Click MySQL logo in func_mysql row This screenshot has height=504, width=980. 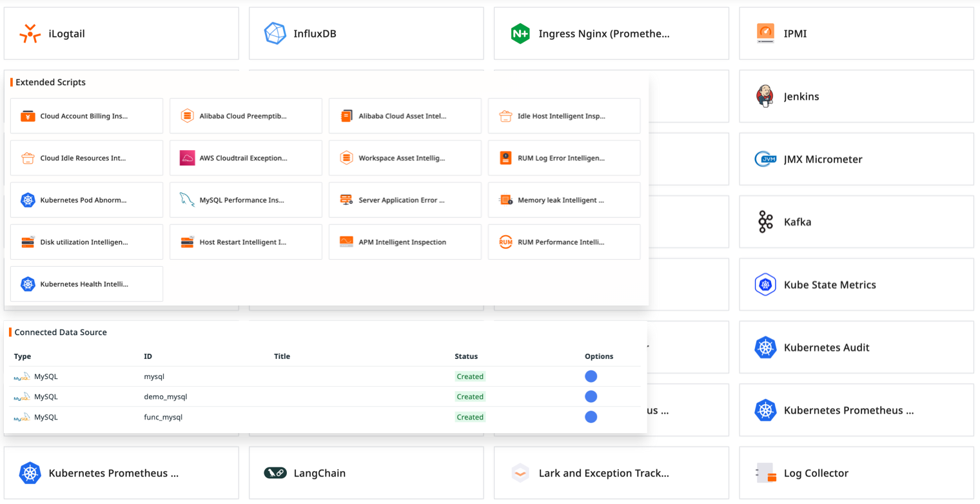(x=21, y=417)
